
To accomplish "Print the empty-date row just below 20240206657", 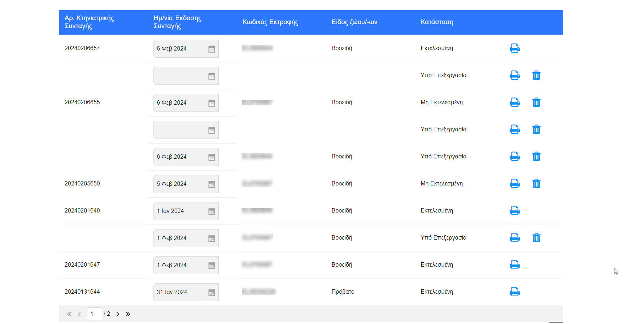I will (514, 75).
